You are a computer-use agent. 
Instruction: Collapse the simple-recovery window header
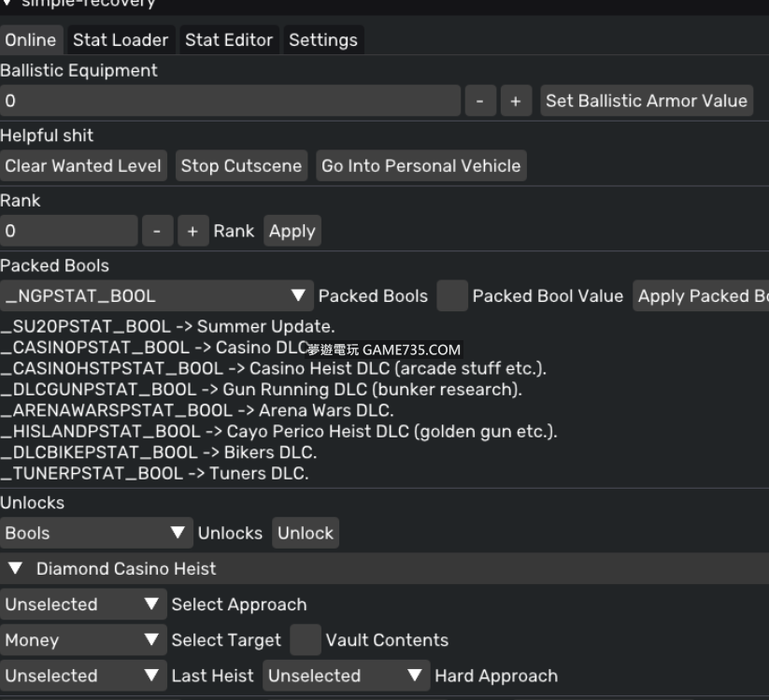click(7, 4)
